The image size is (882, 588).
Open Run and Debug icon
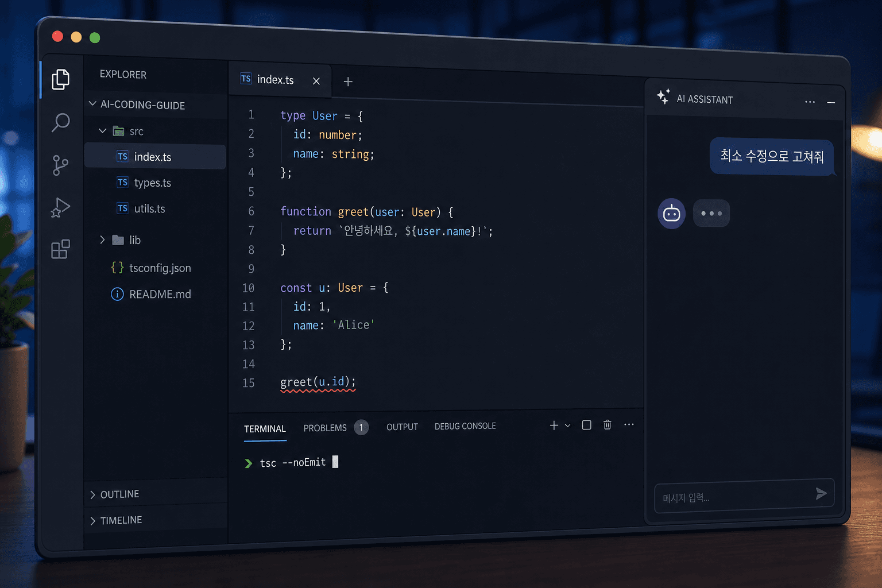coord(60,208)
